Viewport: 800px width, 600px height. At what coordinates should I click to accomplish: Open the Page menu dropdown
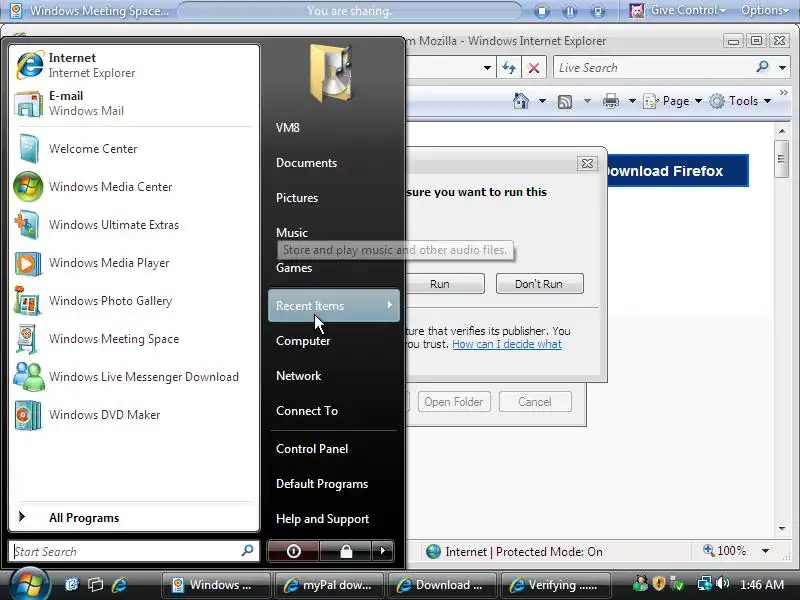click(673, 101)
